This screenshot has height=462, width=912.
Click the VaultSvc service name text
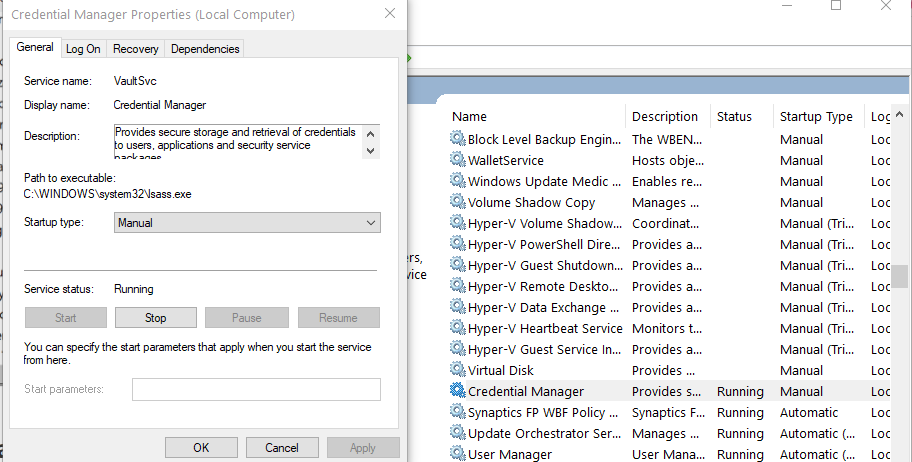pyautogui.click(x=135, y=81)
